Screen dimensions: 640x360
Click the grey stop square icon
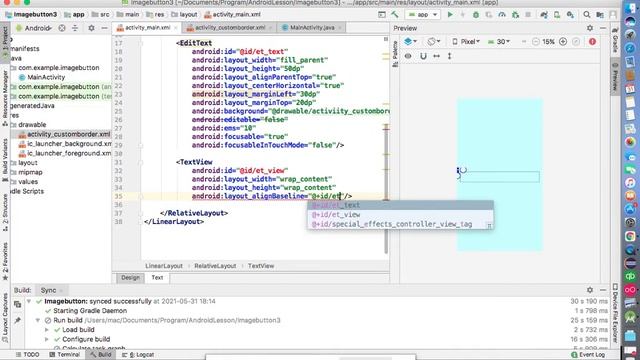528,15
